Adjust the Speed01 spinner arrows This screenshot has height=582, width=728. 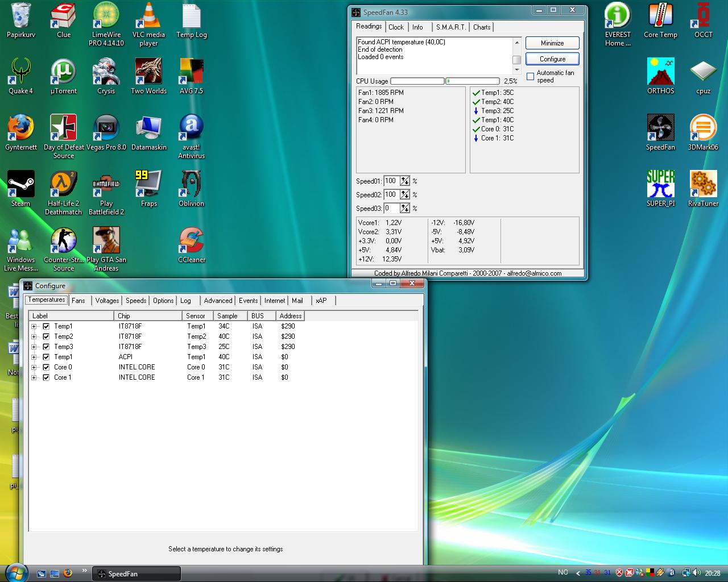click(404, 181)
